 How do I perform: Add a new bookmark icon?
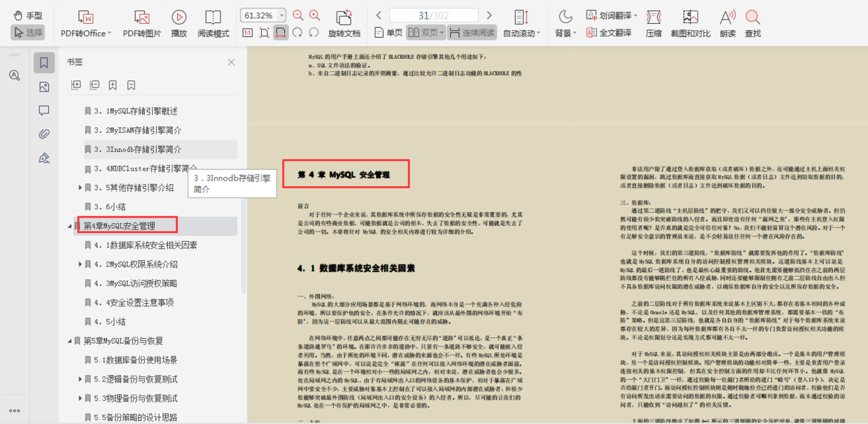click(113, 85)
